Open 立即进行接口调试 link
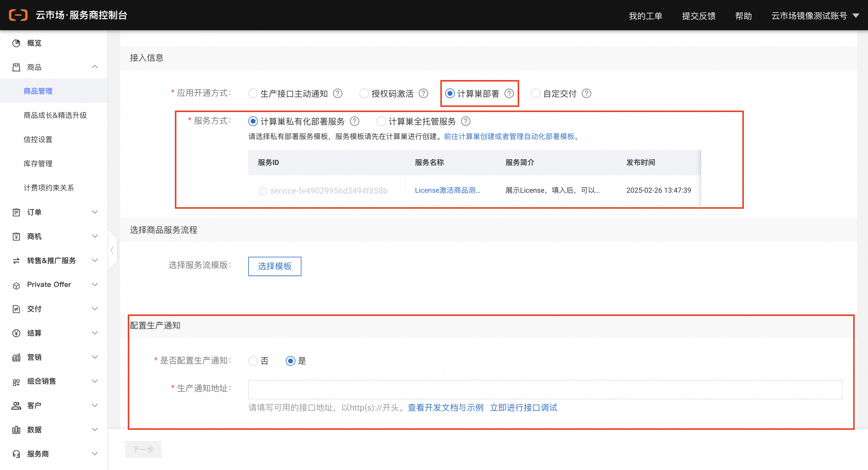 pos(523,408)
